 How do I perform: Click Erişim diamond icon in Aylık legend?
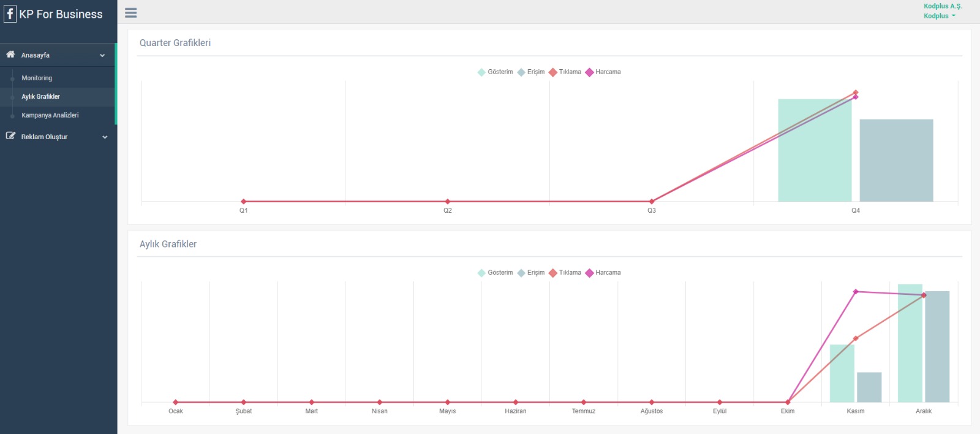pyautogui.click(x=521, y=273)
